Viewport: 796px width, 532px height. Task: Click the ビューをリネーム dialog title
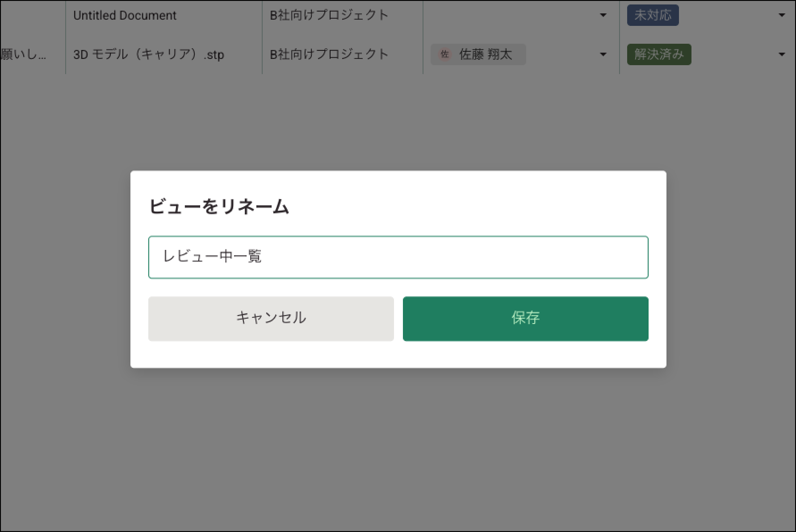(219, 207)
